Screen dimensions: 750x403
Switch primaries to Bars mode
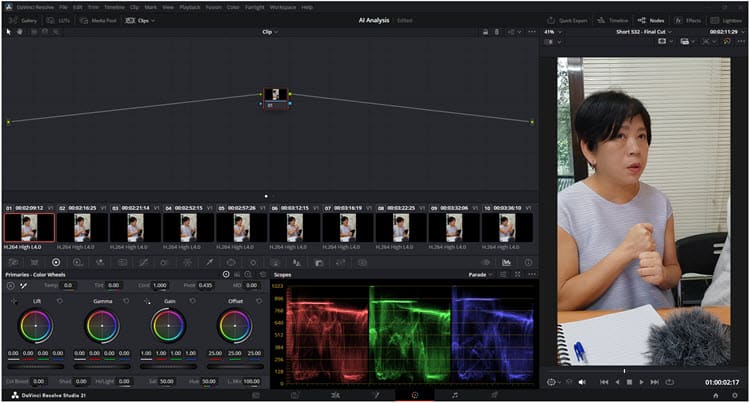237,274
